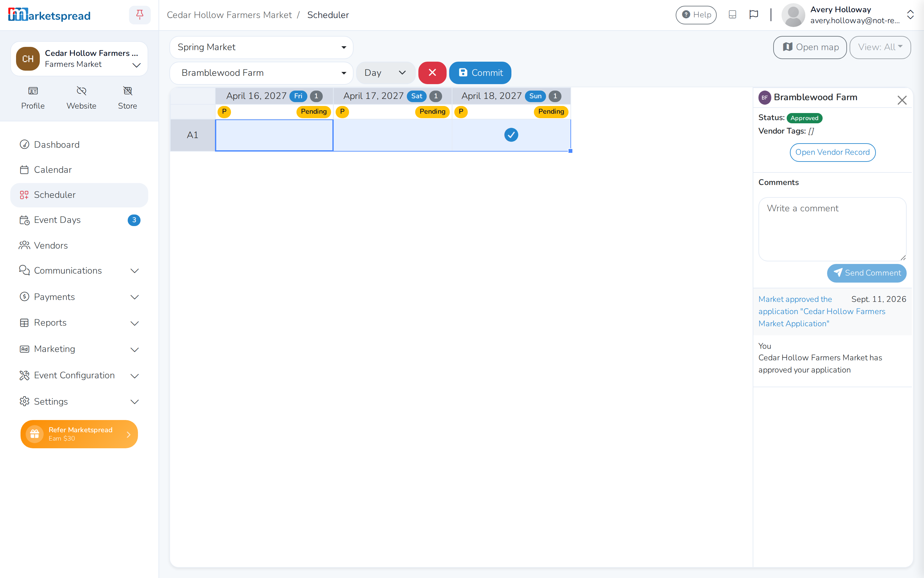Click Avery Holloway's profile avatar
This screenshot has height=578, width=924.
tap(793, 15)
